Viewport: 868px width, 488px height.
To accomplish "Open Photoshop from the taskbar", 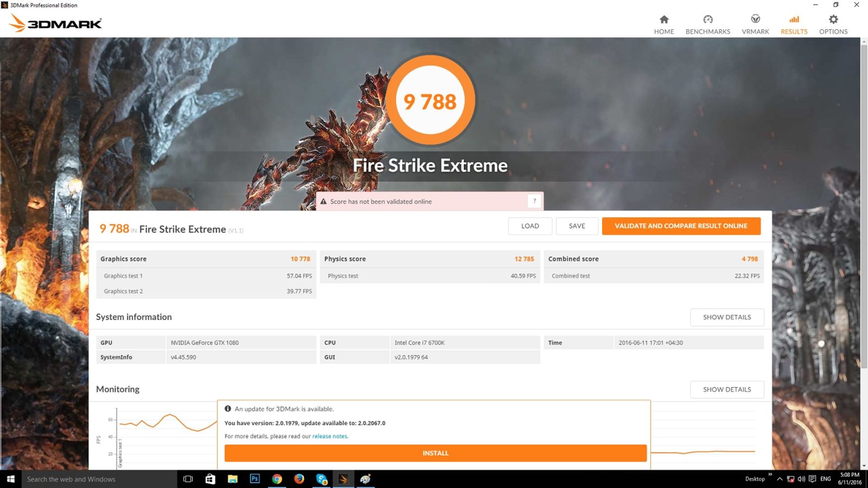I will click(255, 479).
